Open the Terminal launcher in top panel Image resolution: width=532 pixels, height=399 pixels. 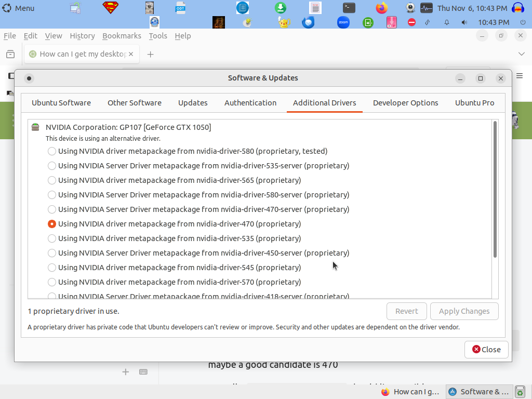349,8
